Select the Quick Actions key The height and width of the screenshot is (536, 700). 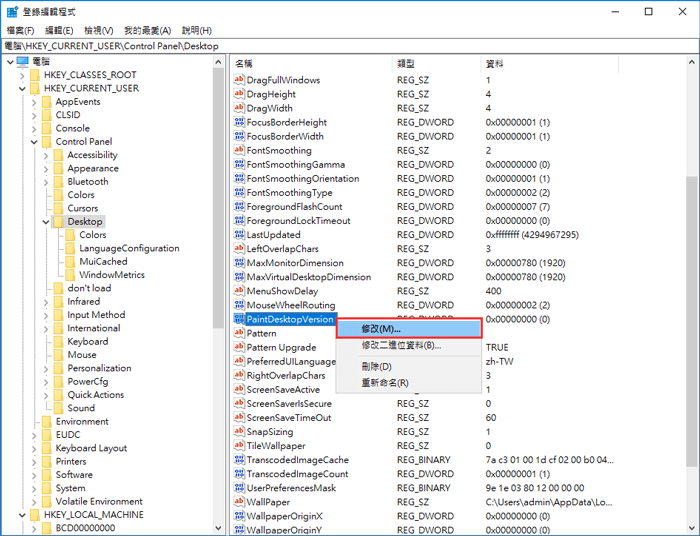96,395
